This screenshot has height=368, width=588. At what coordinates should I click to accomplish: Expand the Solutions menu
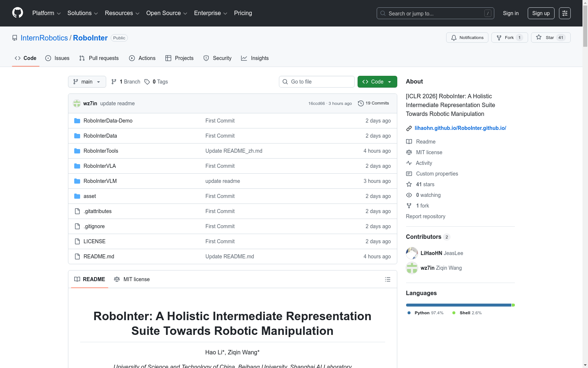point(83,13)
